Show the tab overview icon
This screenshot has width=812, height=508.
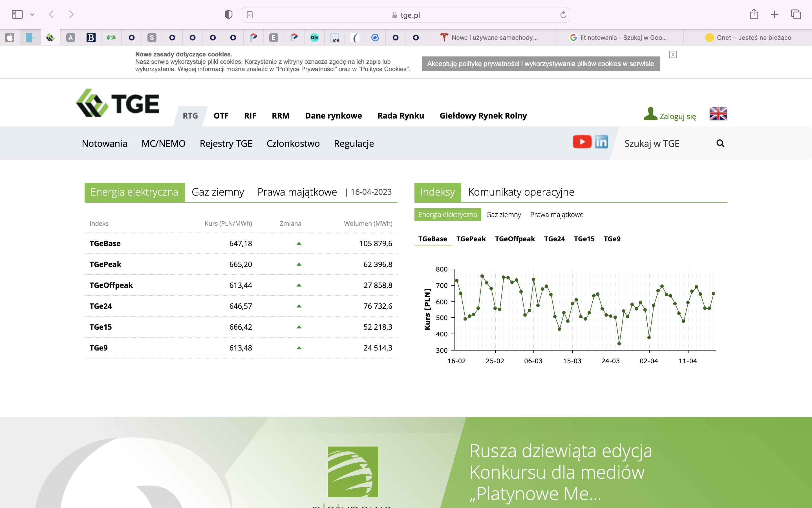[796, 14]
